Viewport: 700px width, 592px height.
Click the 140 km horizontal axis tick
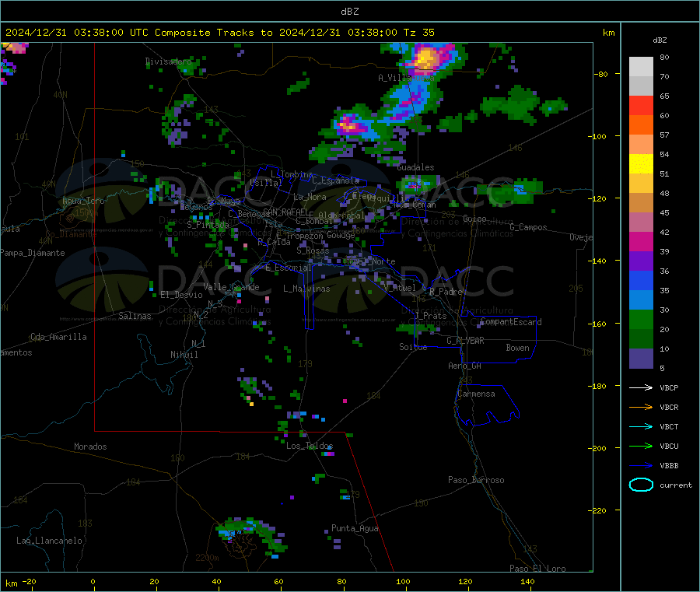pyautogui.click(x=527, y=582)
